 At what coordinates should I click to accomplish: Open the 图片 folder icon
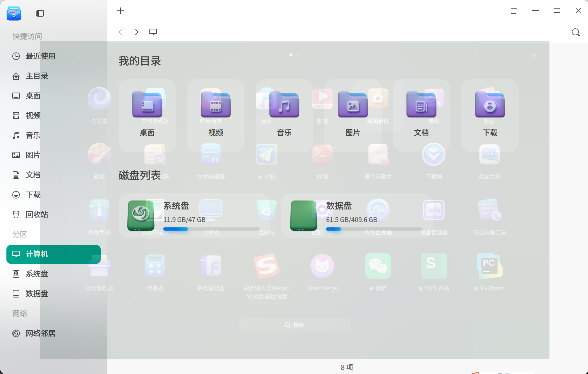point(353,104)
